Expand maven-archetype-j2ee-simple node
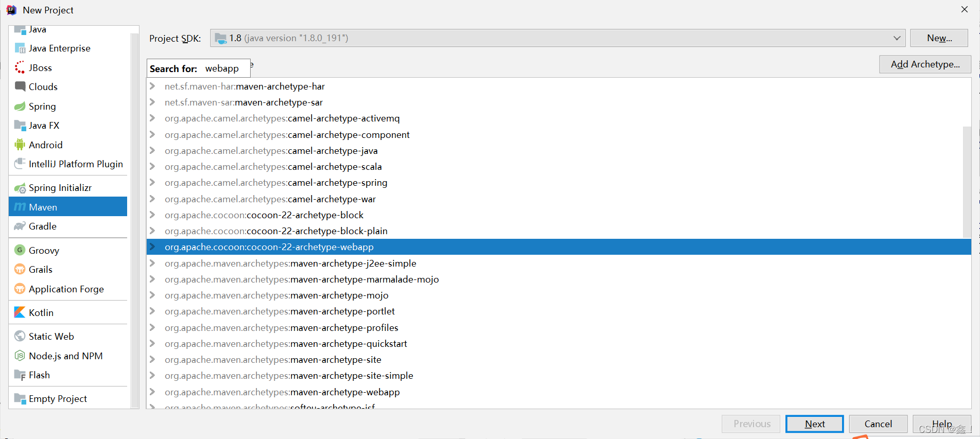This screenshot has width=980, height=439. tap(152, 264)
